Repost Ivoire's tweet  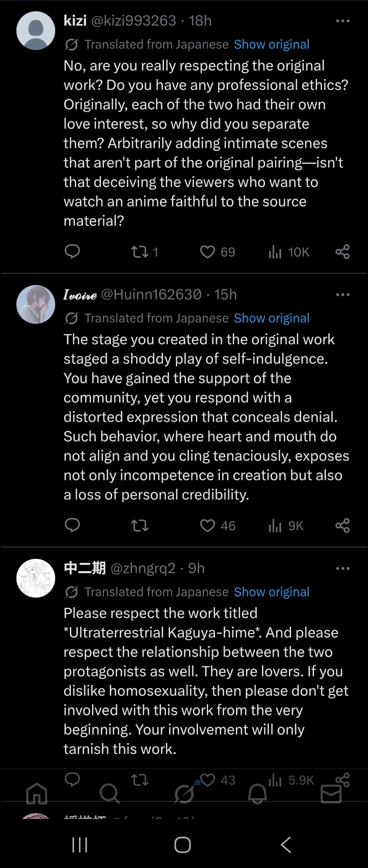[x=140, y=526]
